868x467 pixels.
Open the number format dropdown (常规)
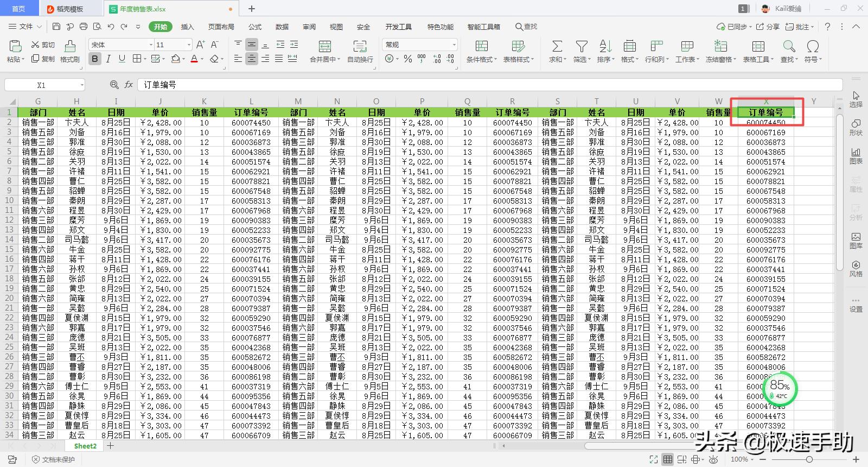point(454,45)
